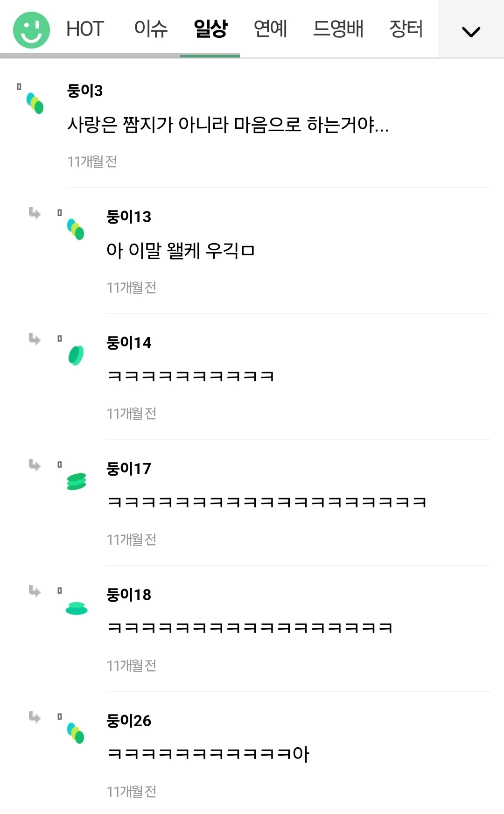Viewport: 504px width, 814px height.
Task: Click 둥이13's profile avatar icon
Action: point(76,229)
